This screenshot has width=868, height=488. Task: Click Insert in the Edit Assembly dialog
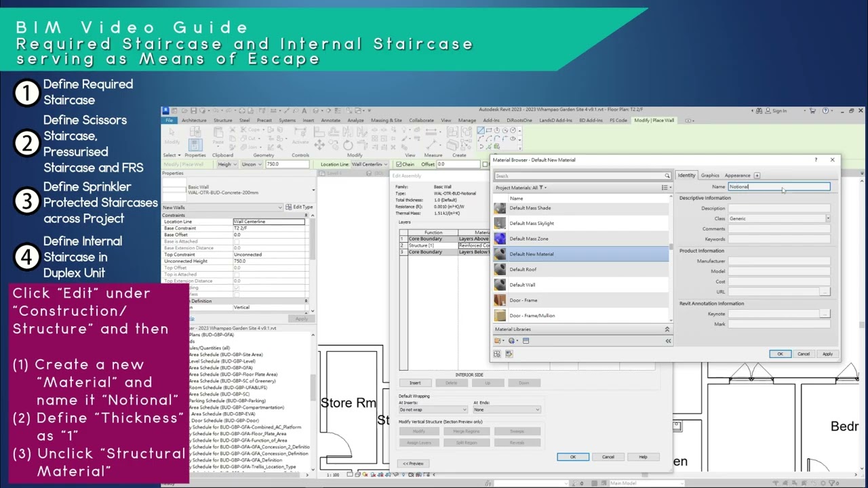[x=415, y=383]
